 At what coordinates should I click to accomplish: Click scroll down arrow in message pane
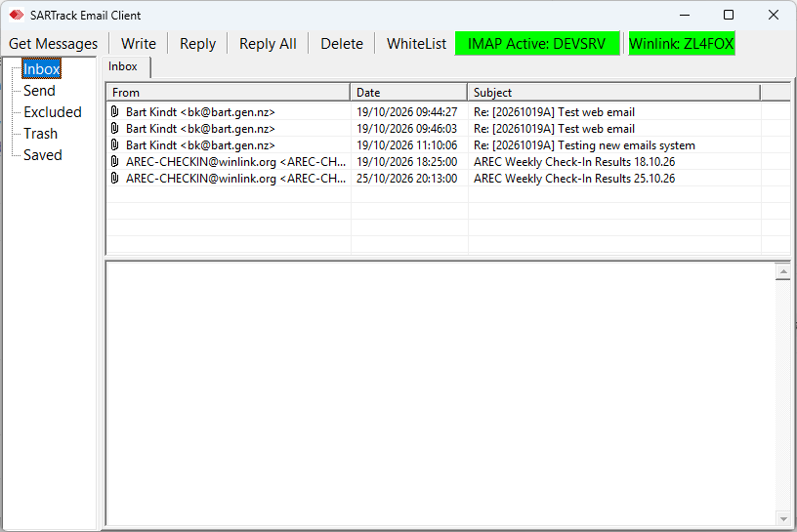click(782, 518)
